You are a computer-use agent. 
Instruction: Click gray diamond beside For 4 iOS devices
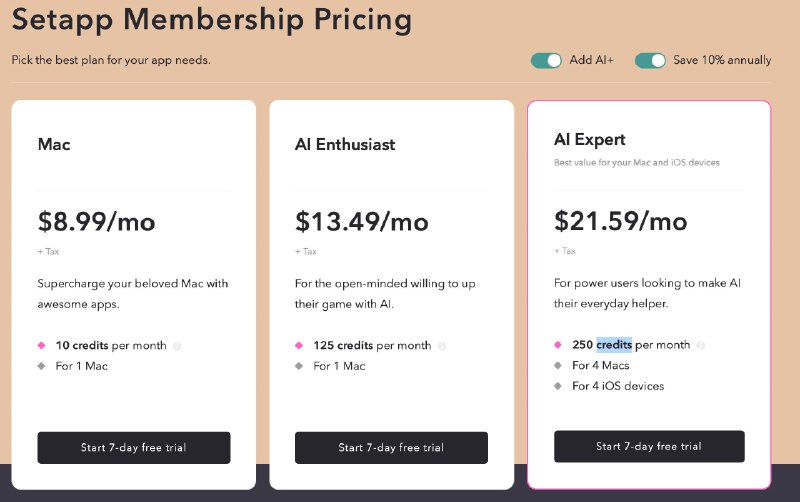558,386
